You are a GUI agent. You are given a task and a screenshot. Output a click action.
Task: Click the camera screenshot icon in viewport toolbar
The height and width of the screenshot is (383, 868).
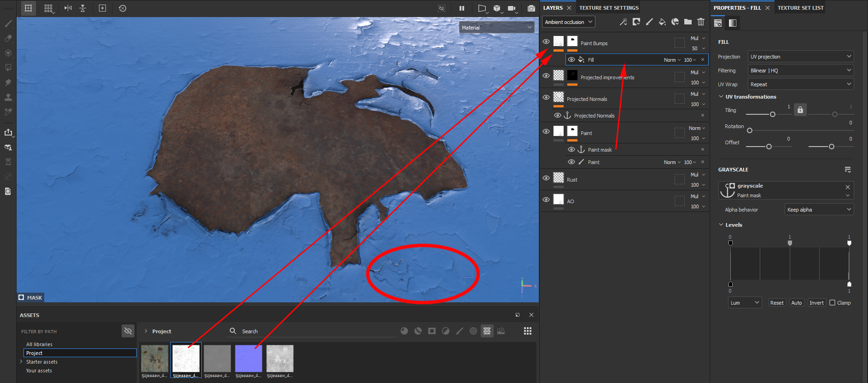pyautogui.click(x=531, y=8)
